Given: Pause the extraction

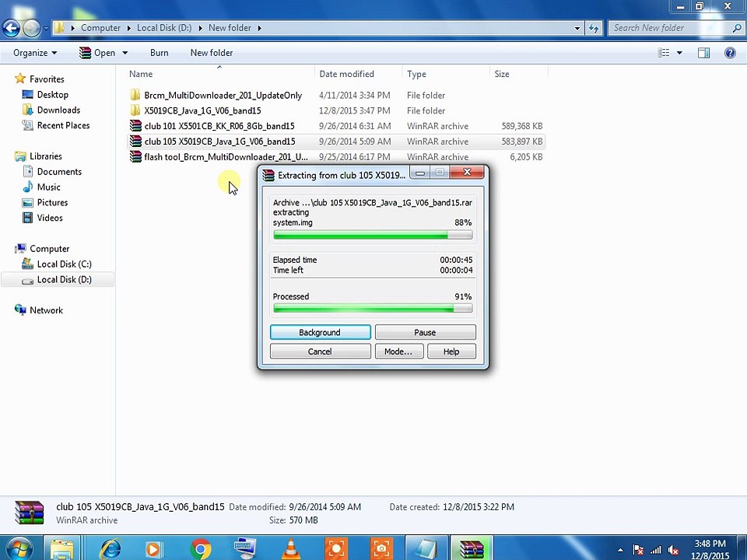Looking at the screenshot, I should coord(425,332).
